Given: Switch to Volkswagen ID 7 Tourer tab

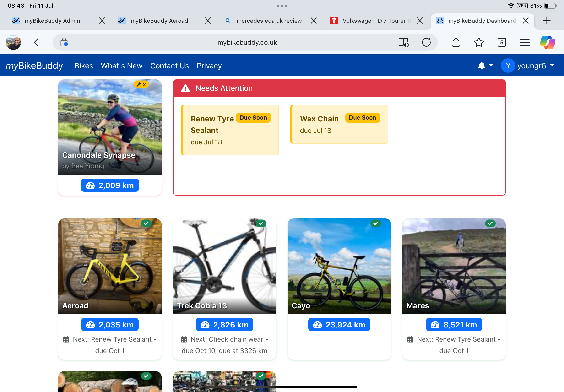Looking at the screenshot, I should click(371, 21).
